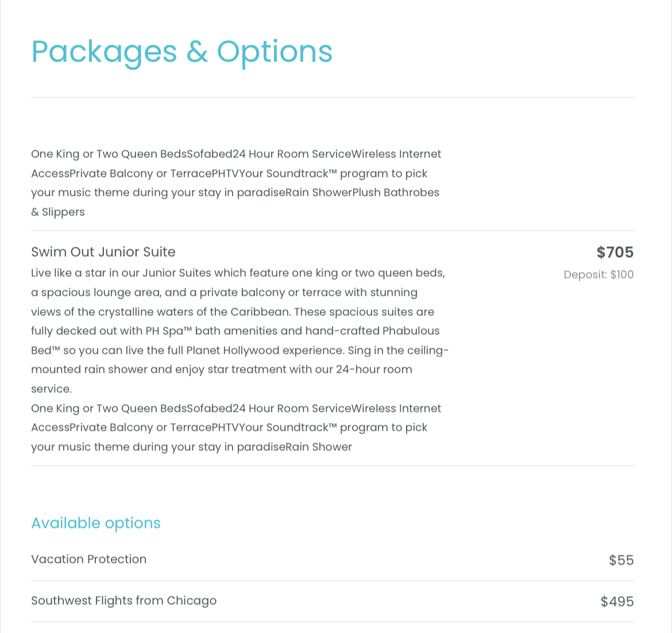Click the $495 flight price
The width and height of the screenshot is (672, 633).
[617, 601]
